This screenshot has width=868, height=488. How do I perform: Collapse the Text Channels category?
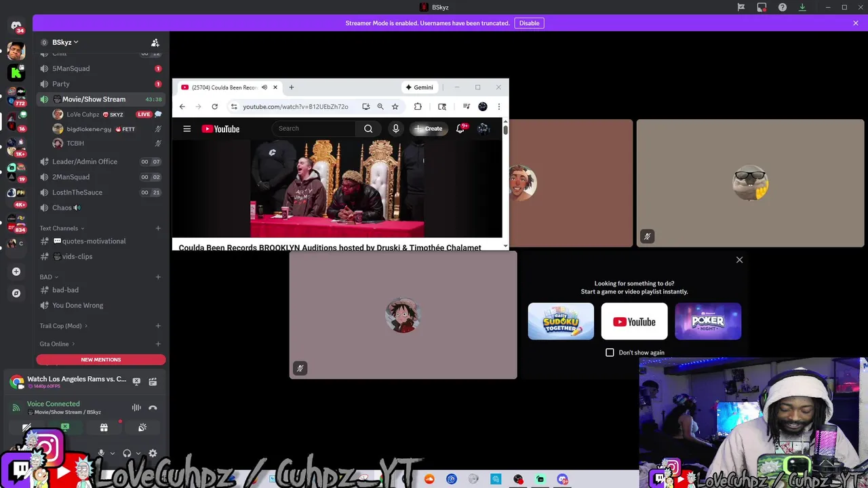(x=62, y=228)
